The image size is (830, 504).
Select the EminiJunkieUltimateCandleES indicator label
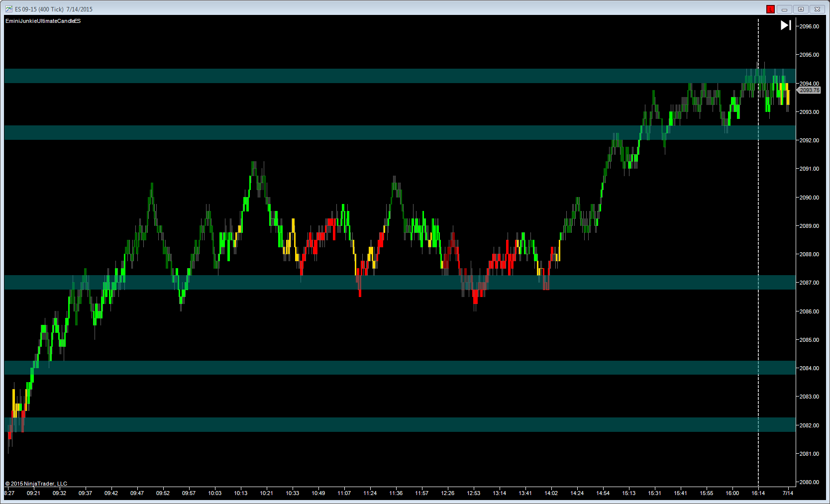[43, 21]
